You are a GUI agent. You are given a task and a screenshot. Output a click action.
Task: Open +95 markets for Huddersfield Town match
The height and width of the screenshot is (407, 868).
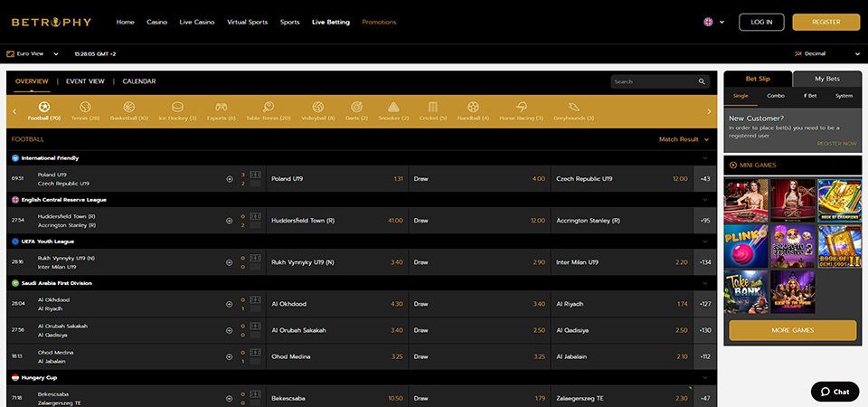pos(704,221)
